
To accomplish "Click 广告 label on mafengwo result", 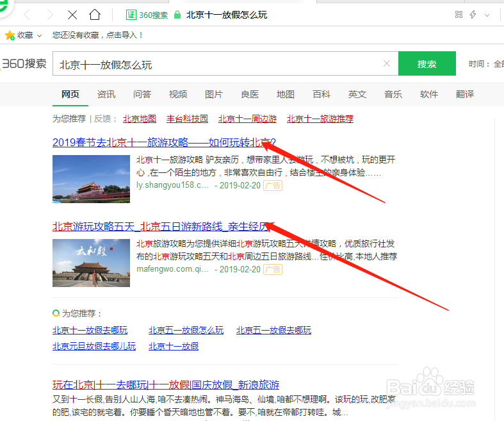I will pyautogui.click(x=273, y=270).
